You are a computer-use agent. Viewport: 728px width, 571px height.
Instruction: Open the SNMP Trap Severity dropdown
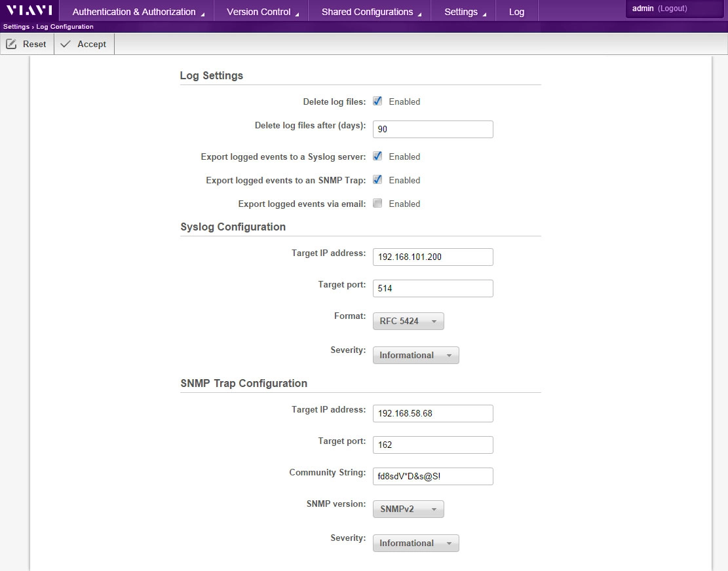(x=415, y=543)
